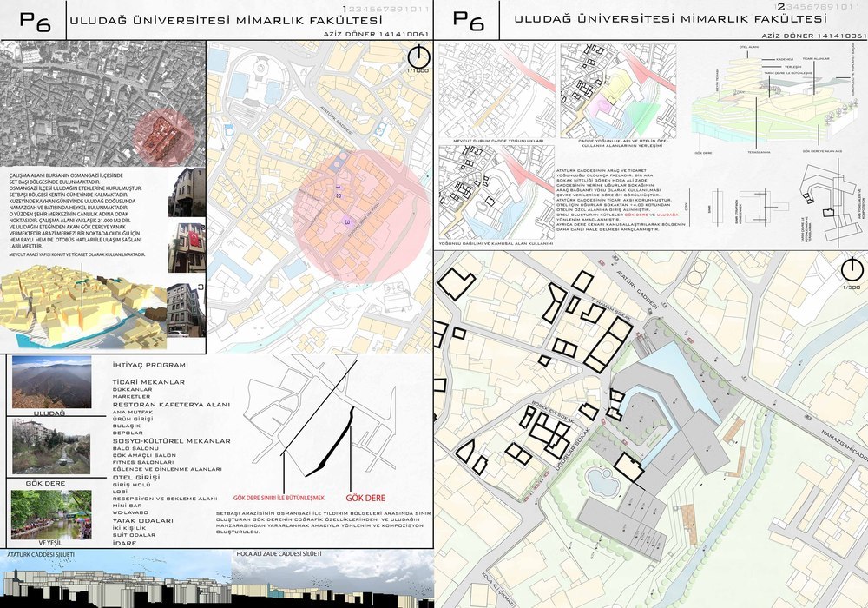Select the 'TERASLANMA' diagram label
Viewport: 868px width, 608px height.
759,152
